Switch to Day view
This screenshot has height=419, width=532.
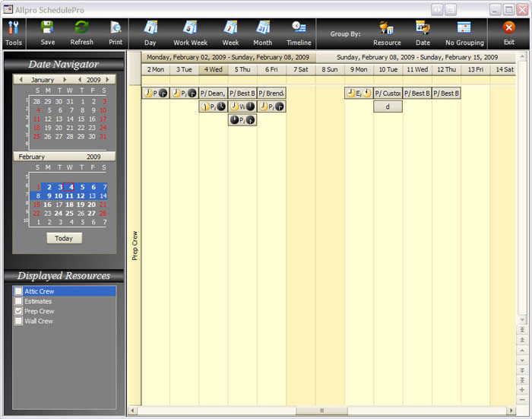click(x=150, y=33)
